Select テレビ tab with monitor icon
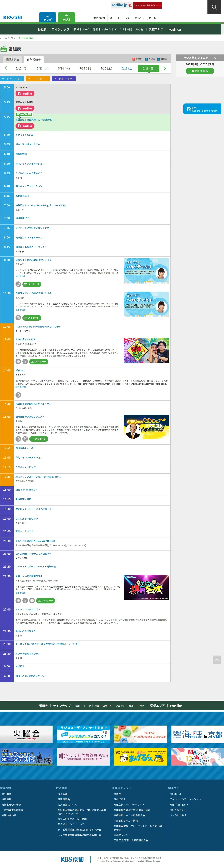Viewport: 224px width, 868px height. 48,18
